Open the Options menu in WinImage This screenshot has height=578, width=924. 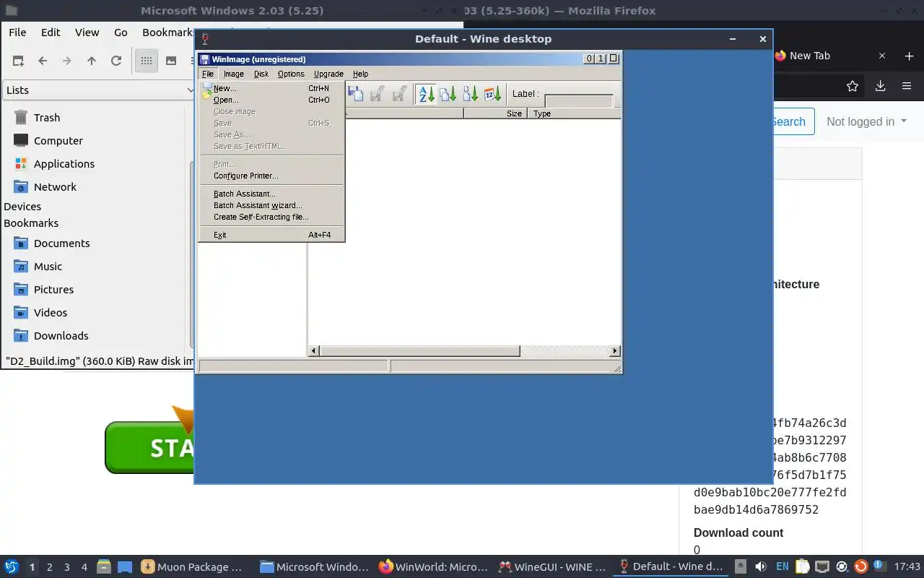tap(291, 74)
